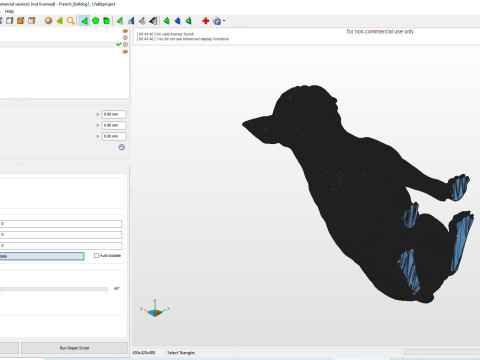The height and width of the screenshot is (360, 480).
Task: Select the green shell selection tool
Action: (x=106, y=21)
